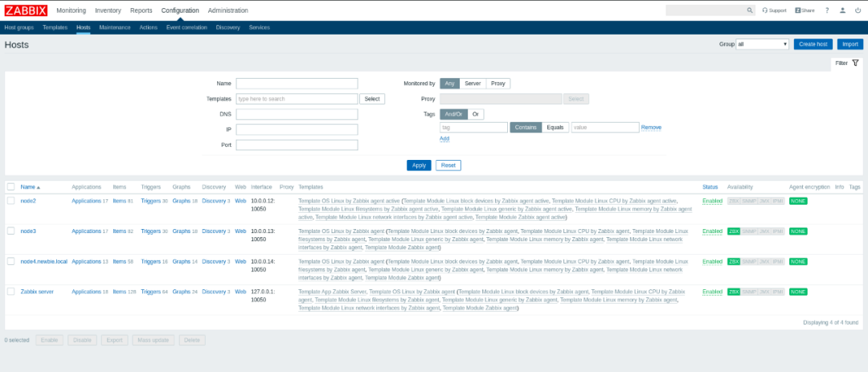Image resolution: width=868 pixels, height=372 pixels.
Task: Tick the node3 row checkbox
Action: pyautogui.click(x=11, y=231)
